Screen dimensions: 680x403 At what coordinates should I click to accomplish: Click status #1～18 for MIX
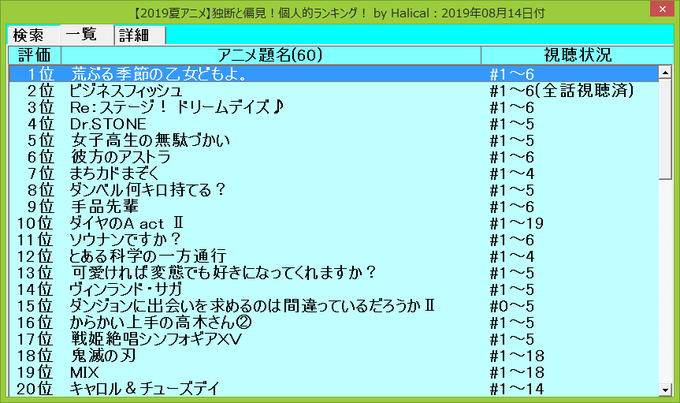pyautogui.click(x=517, y=372)
